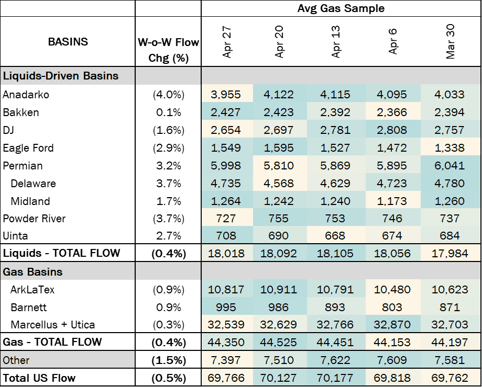
Task: Click the Gas Basins section header
Action: (x=33, y=272)
